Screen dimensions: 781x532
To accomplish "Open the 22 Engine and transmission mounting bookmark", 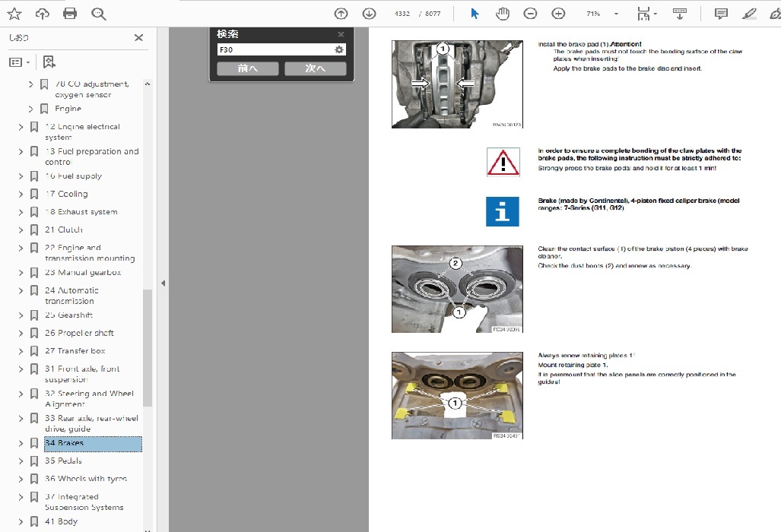I will tap(90, 253).
